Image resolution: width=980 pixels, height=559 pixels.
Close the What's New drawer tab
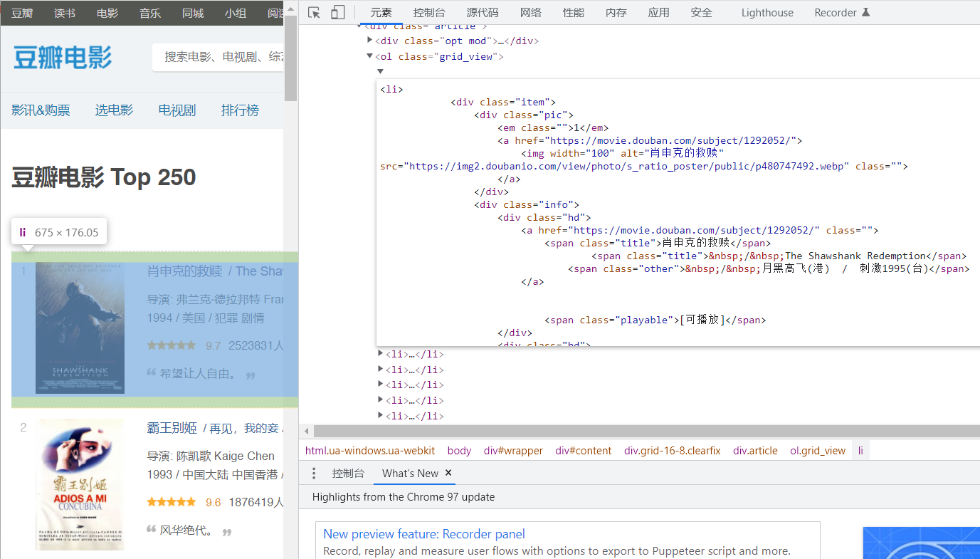coord(448,473)
